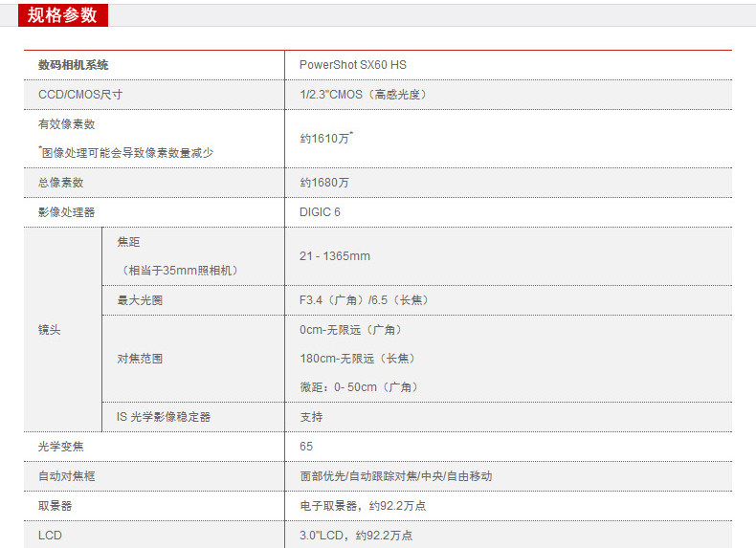
Task: Click the 微距：0- 50cm（广角）value
Action: [x=360, y=387]
